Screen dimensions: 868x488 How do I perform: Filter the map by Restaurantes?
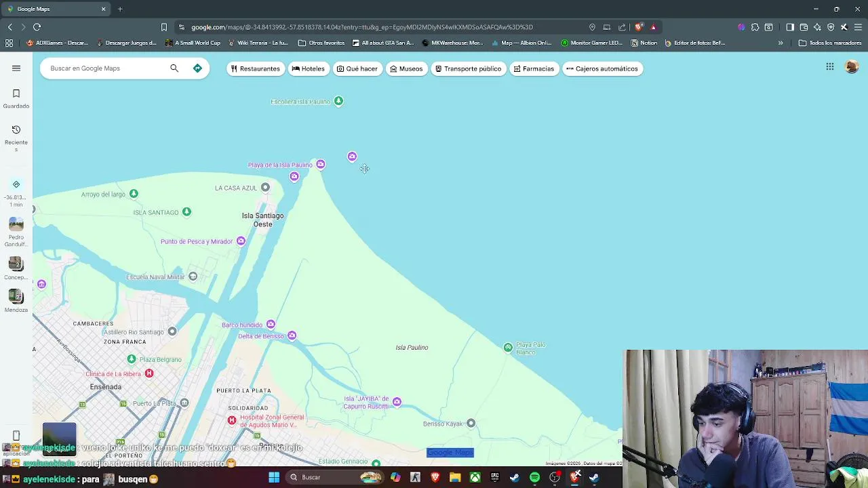click(255, 68)
